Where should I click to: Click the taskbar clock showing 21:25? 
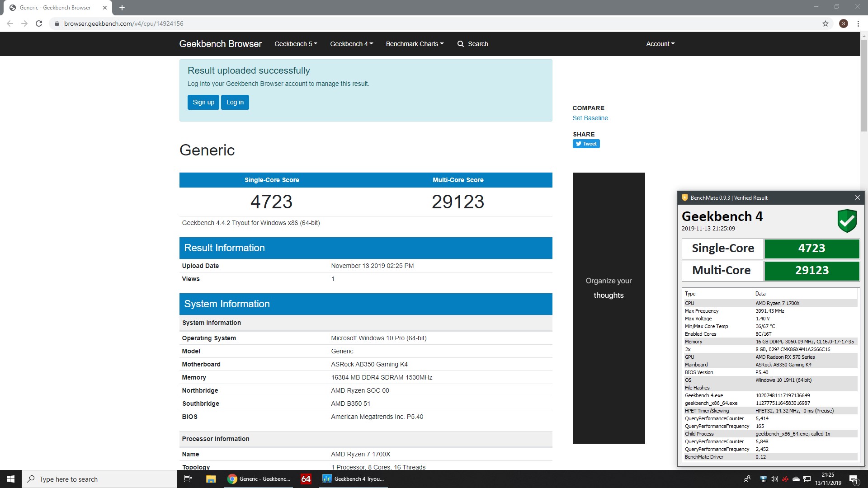pos(828,479)
